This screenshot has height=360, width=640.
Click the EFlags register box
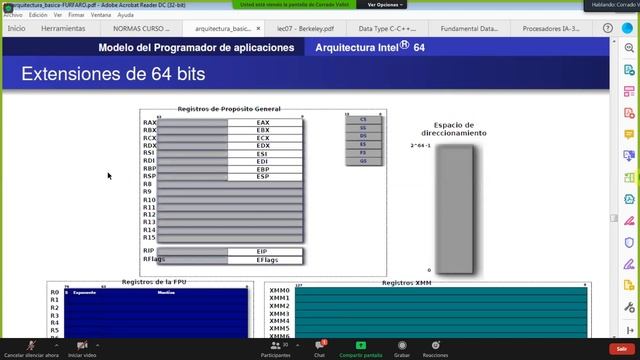(265, 260)
